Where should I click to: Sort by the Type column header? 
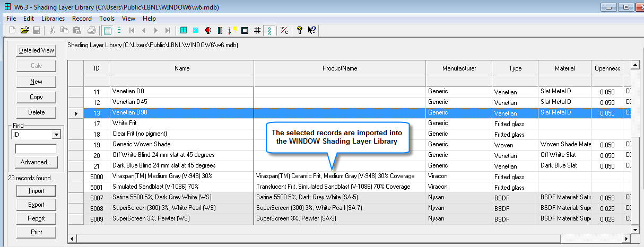(515, 68)
